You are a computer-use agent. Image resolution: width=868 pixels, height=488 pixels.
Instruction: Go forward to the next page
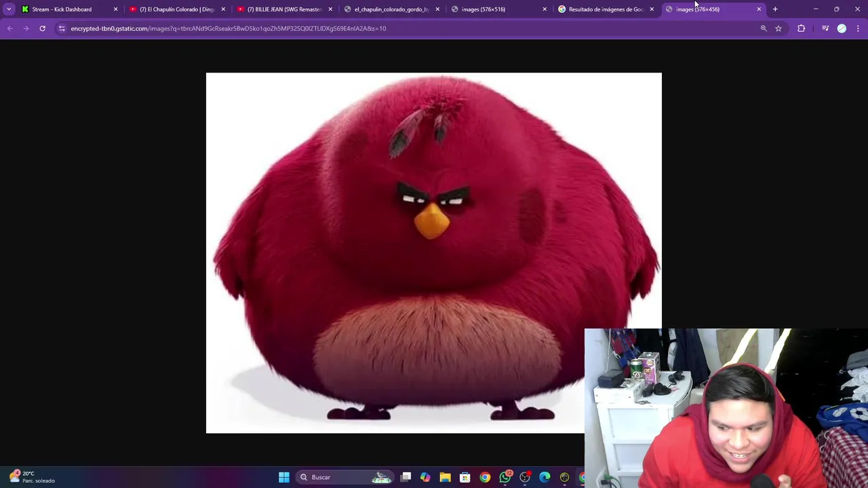coord(26,28)
